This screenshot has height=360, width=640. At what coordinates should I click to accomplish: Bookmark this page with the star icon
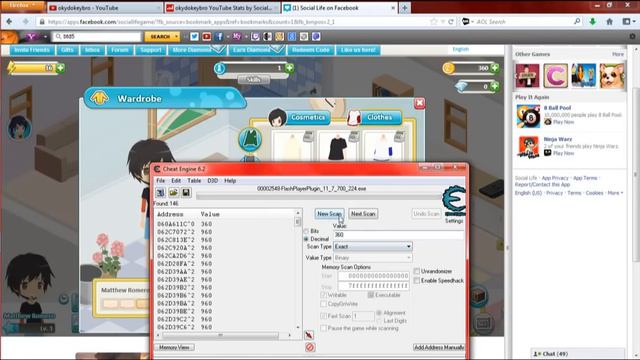tap(433, 22)
